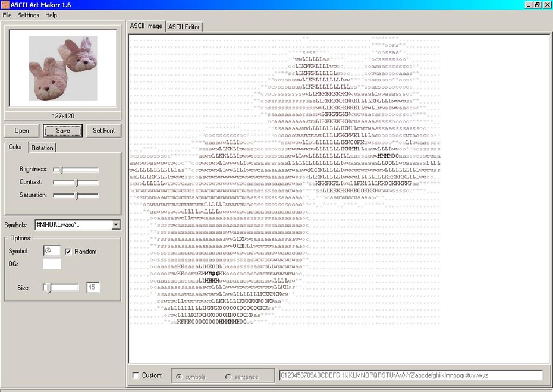Close the ASCII Art Maker window
This screenshot has height=392, width=553.
546,5
